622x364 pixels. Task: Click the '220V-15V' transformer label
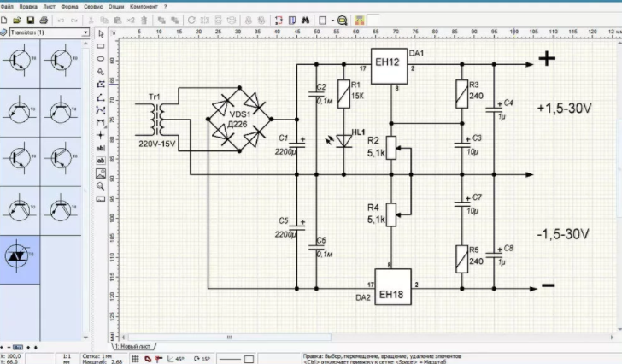coord(156,144)
